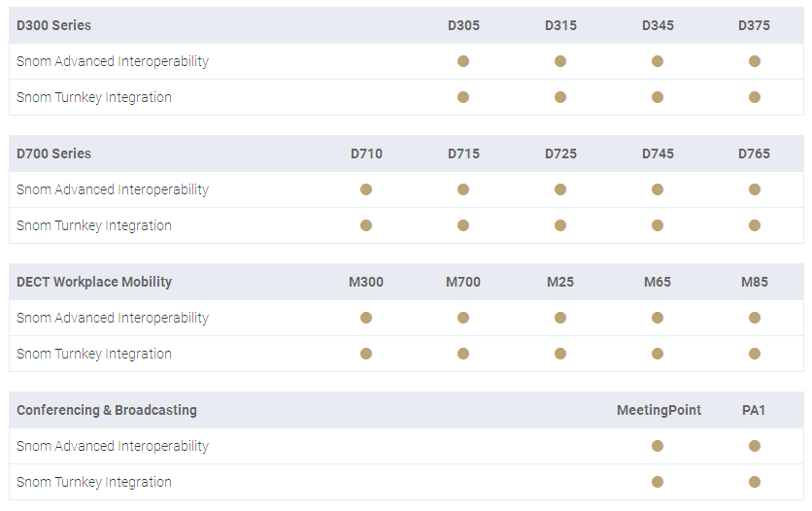
Task: Click the D765 Turnkey Integration dot
Action: tap(755, 225)
